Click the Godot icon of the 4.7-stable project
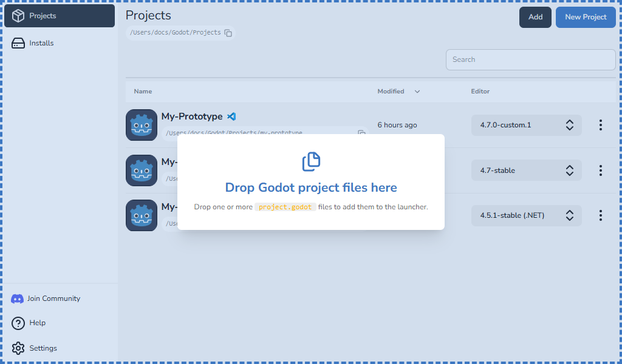 coord(142,170)
